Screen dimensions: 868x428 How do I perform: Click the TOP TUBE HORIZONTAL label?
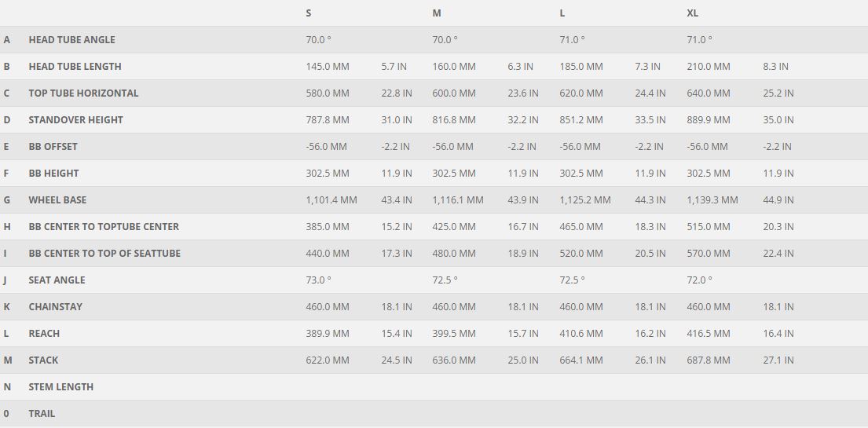click(83, 93)
